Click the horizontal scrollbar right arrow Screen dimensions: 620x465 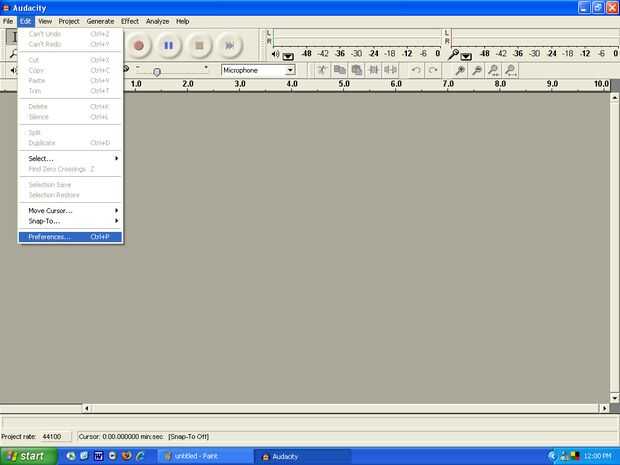[604, 408]
